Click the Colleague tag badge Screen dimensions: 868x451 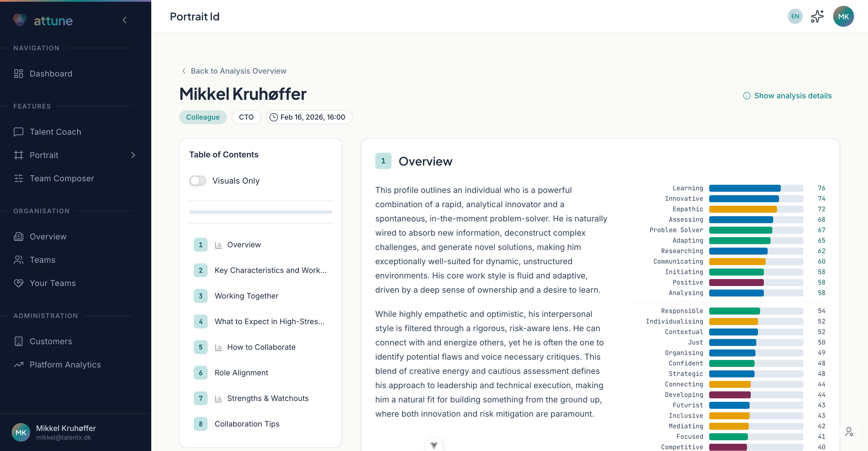click(203, 117)
